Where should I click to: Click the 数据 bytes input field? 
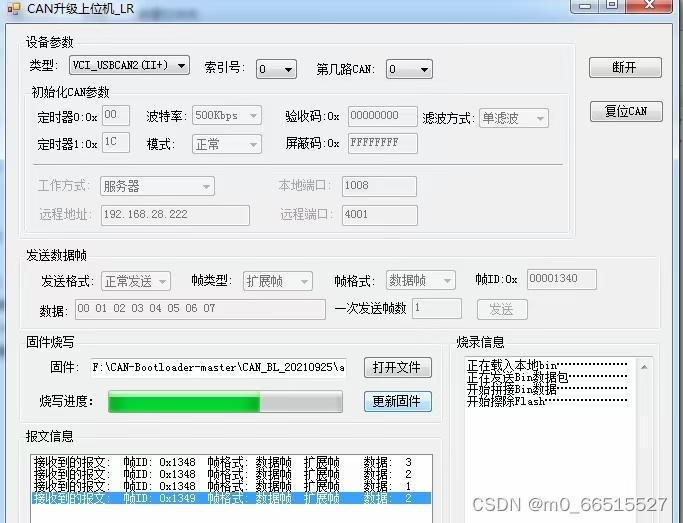tap(200, 309)
